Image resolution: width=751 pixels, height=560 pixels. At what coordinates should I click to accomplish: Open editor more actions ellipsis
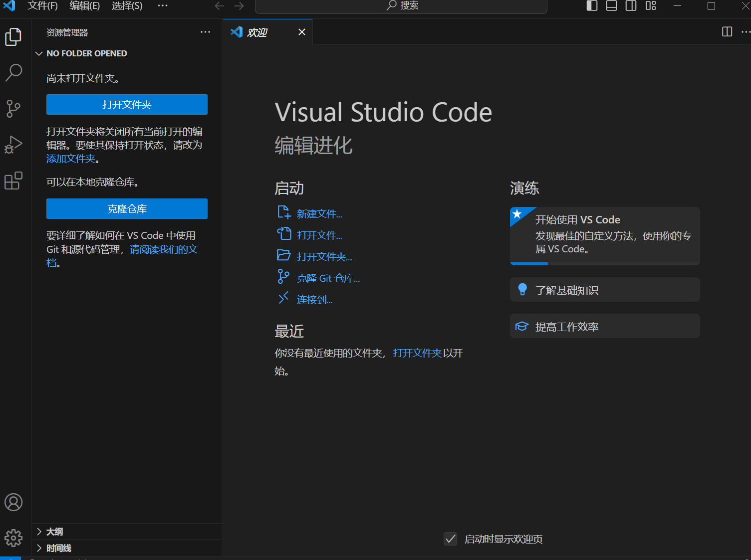point(746,32)
